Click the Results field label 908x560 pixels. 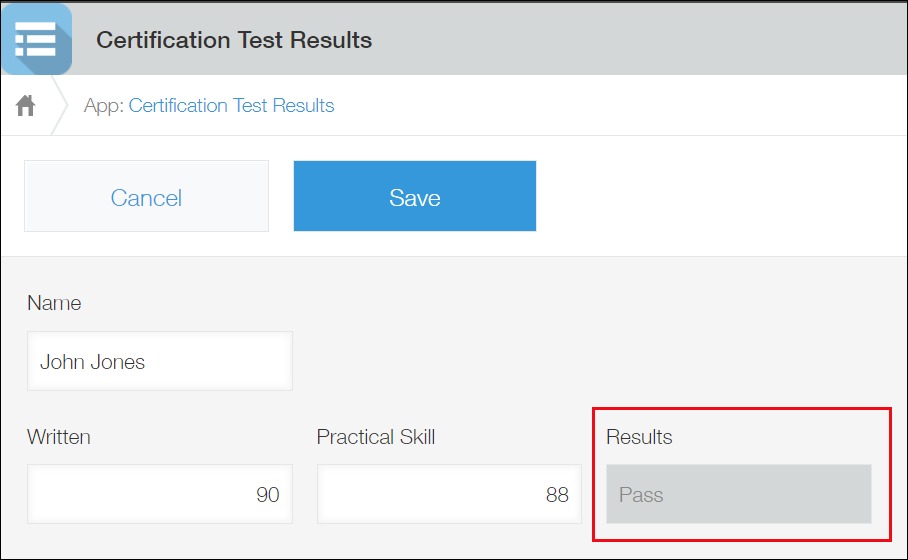click(639, 437)
